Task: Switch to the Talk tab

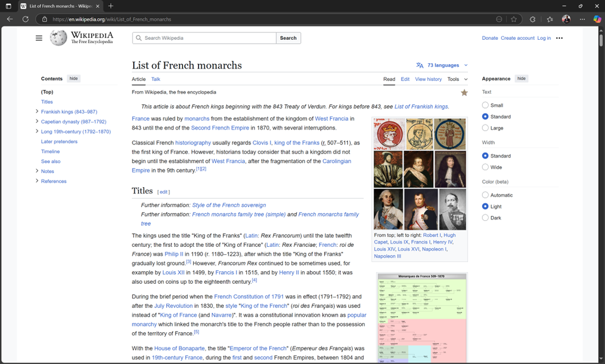Action: 155,79
